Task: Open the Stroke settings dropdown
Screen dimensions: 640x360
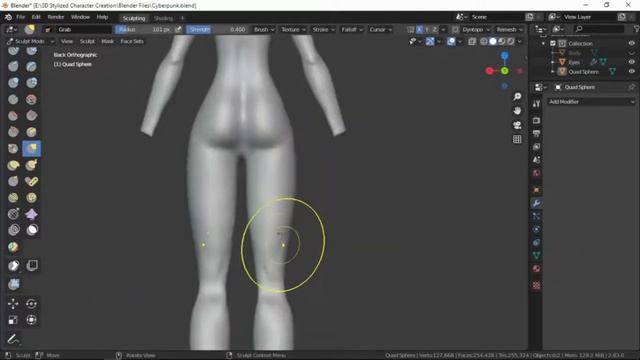Action: 323,29
